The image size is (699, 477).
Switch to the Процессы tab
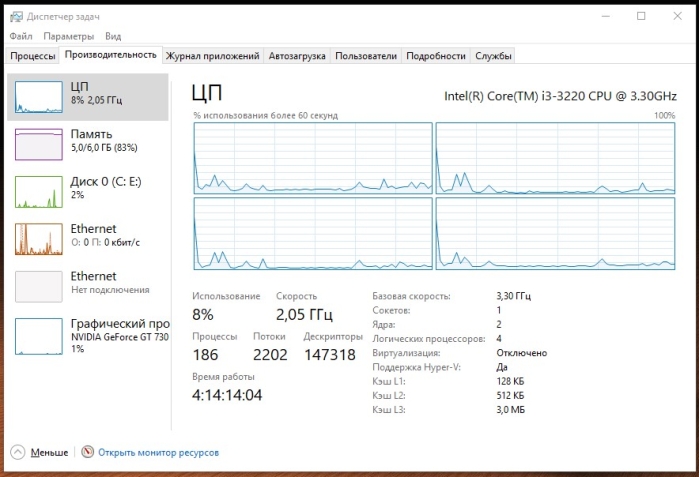point(33,56)
